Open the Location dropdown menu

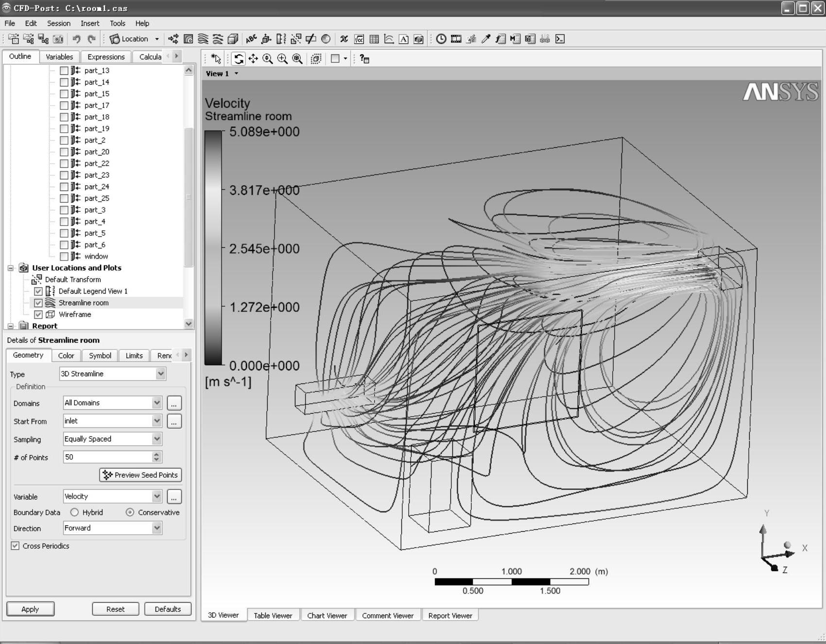[157, 39]
